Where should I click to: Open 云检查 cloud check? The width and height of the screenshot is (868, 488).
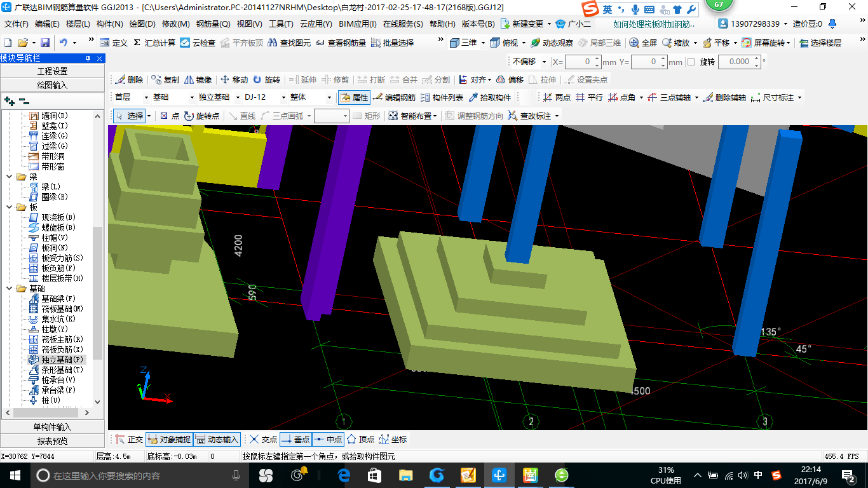pos(198,43)
